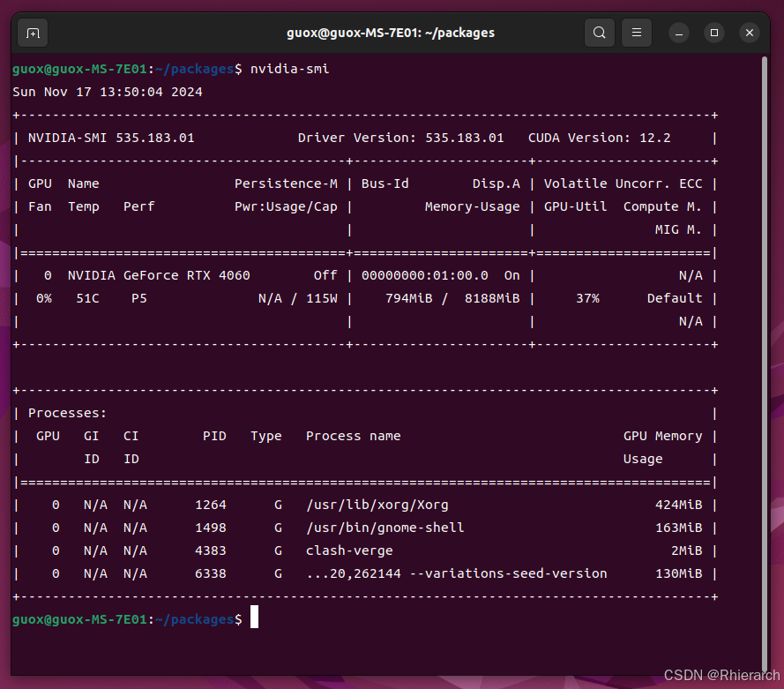Click the Compute M. header
784x689 pixels.
[x=662, y=207]
